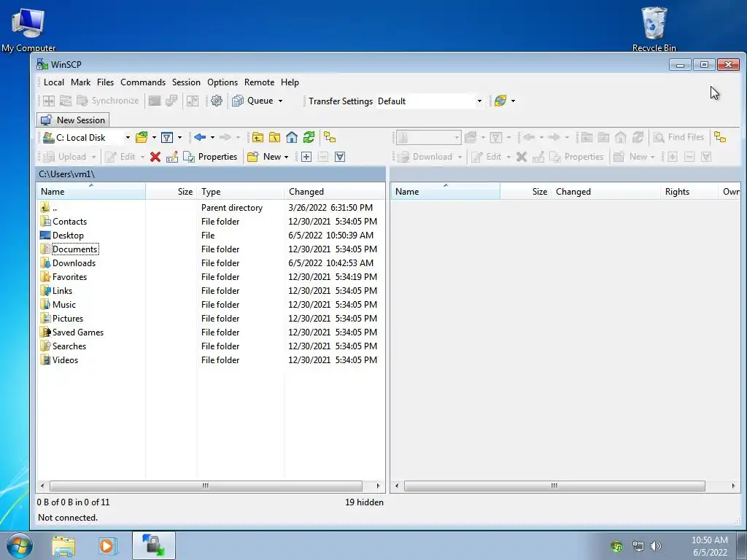Open the Files menu

tap(105, 82)
